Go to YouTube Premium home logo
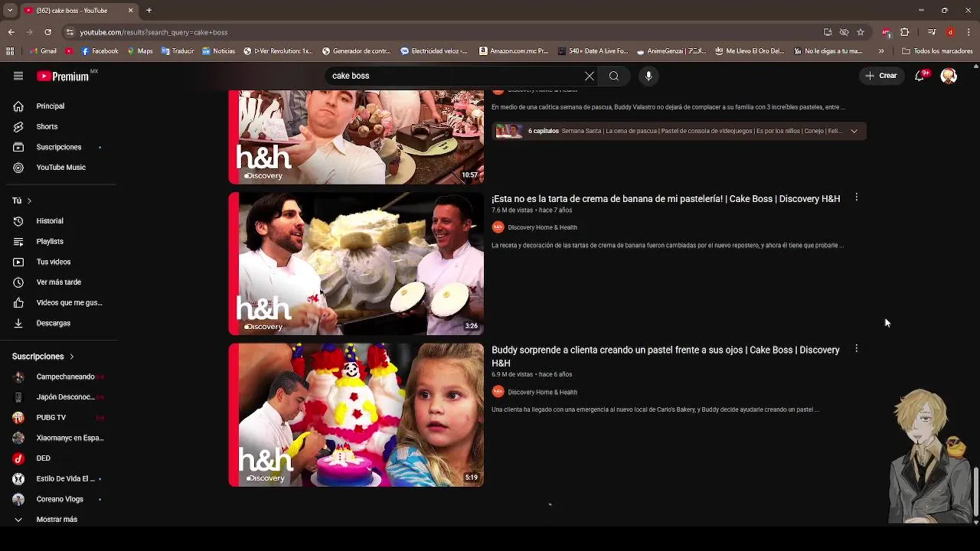Viewport: 980px width, 551px height. 64,76
